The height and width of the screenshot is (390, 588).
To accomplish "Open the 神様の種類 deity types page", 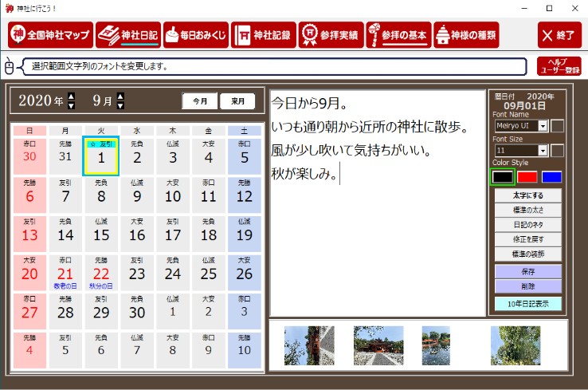I will 466,35.
